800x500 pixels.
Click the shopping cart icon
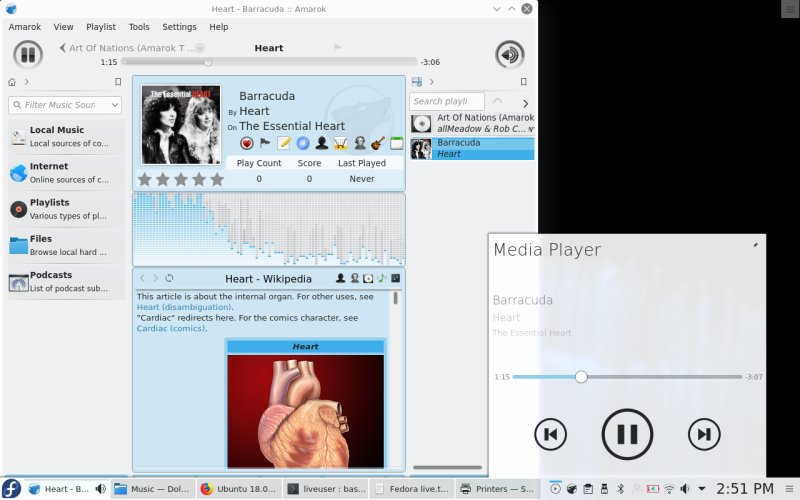pyautogui.click(x=340, y=143)
